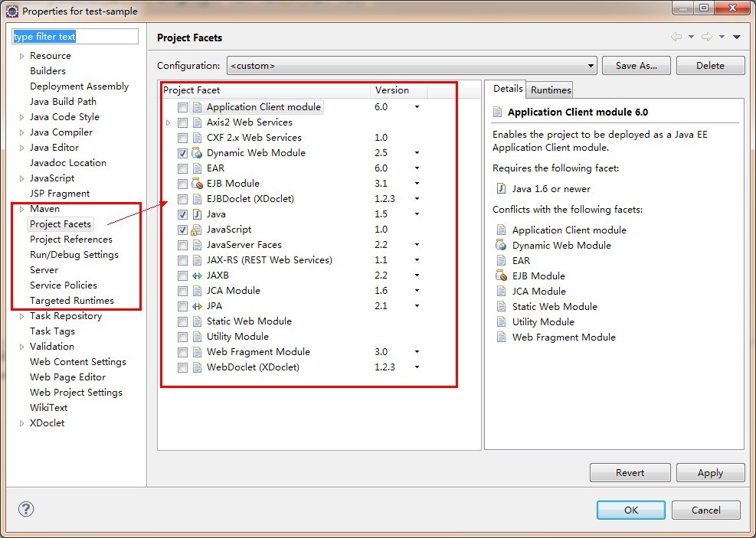Click the forward navigation arrow icon

(x=707, y=37)
